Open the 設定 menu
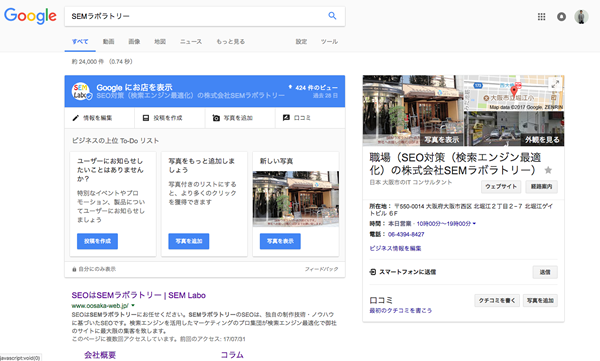600x361 pixels. (x=301, y=41)
